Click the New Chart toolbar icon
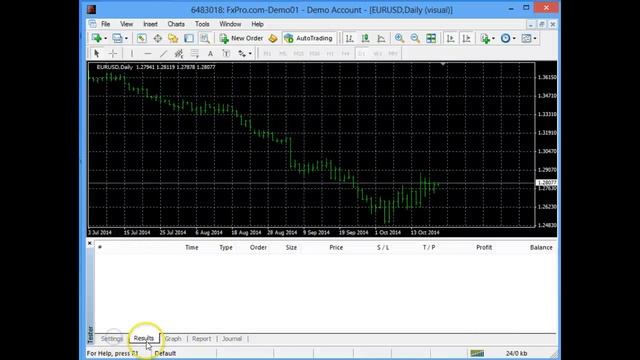Image resolution: width=640 pixels, height=360 pixels. [96, 38]
